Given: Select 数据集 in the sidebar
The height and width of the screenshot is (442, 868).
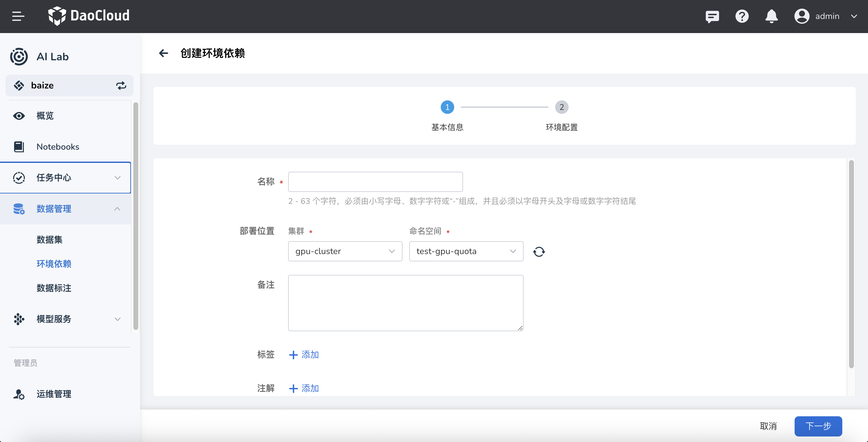Looking at the screenshot, I should click(49, 240).
